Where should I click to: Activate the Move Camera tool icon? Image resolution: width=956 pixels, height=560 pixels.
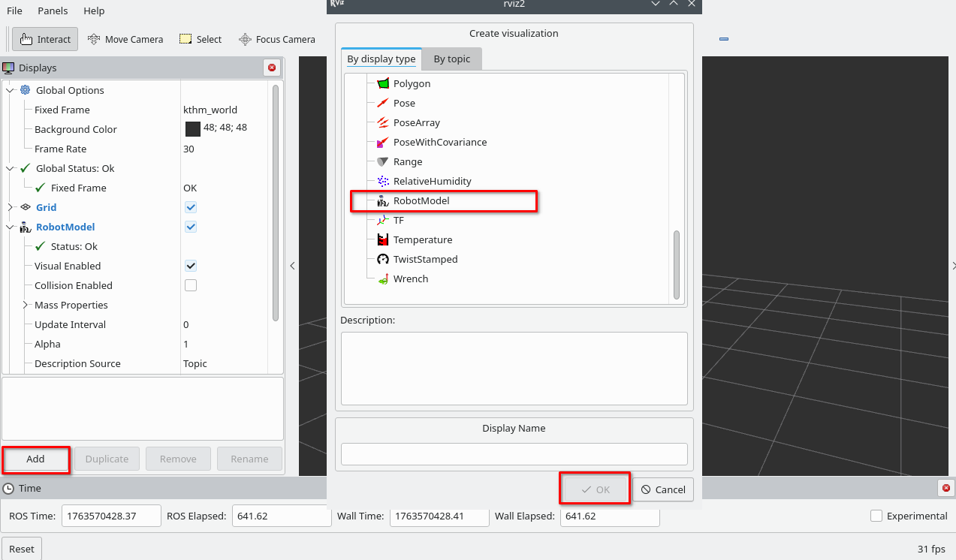(94, 39)
